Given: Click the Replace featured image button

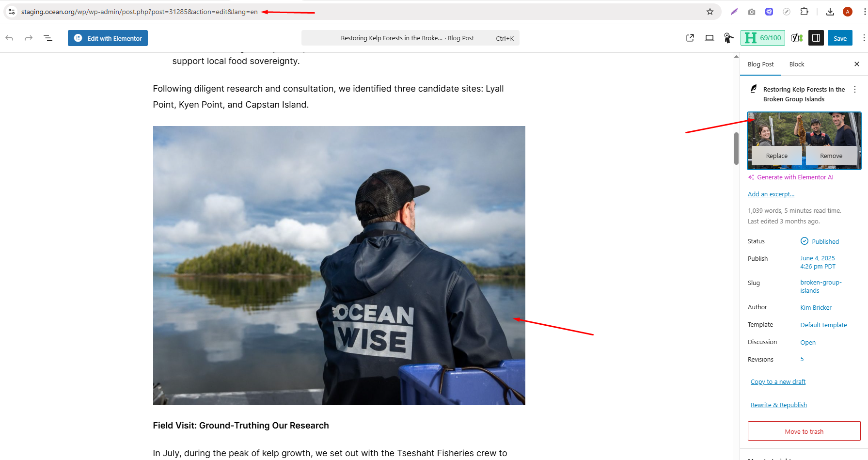Looking at the screenshot, I should coord(777,156).
